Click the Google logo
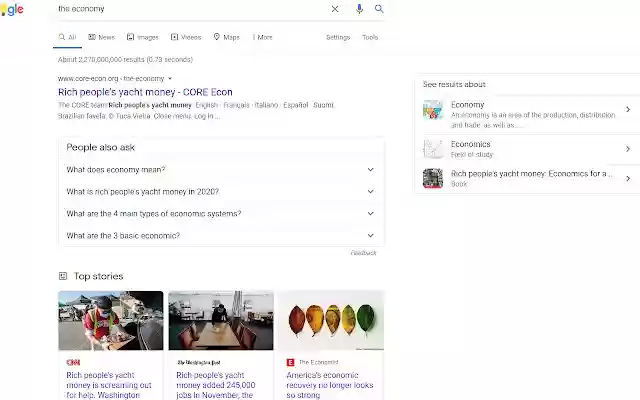This screenshot has width=640, height=400. [12, 9]
